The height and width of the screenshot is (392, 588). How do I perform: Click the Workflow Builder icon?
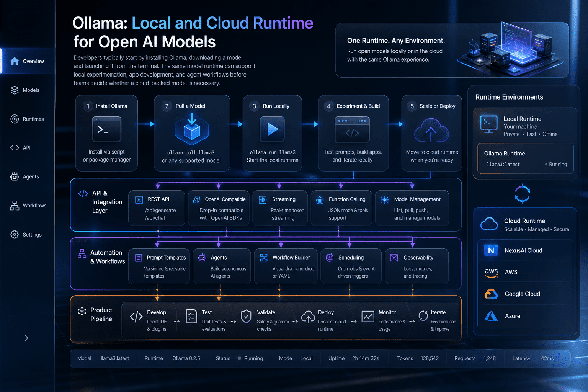tap(264, 258)
